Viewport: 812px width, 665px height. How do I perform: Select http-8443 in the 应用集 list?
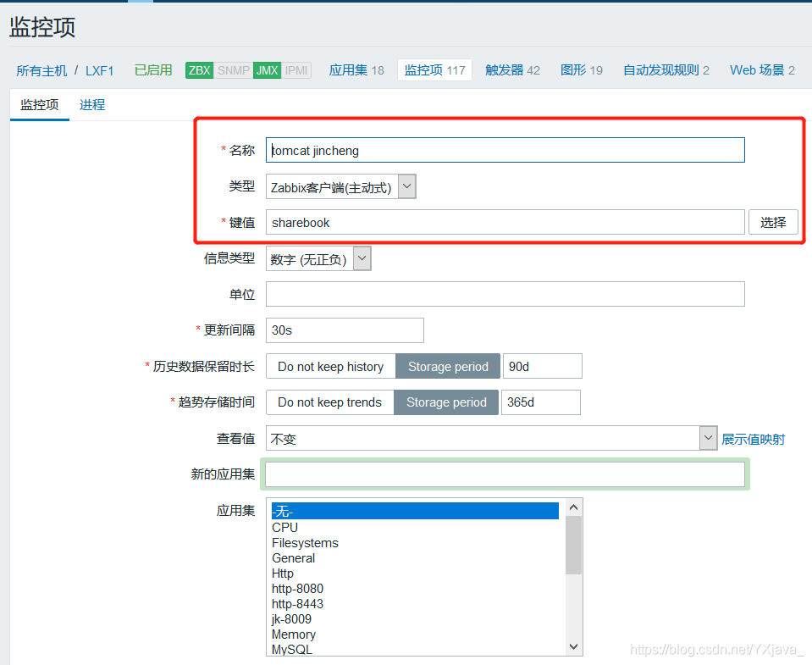415,604
